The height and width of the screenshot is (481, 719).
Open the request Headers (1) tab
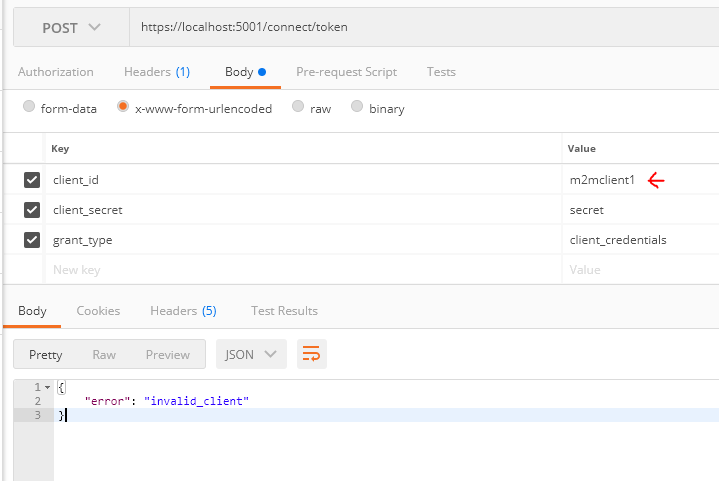point(156,72)
